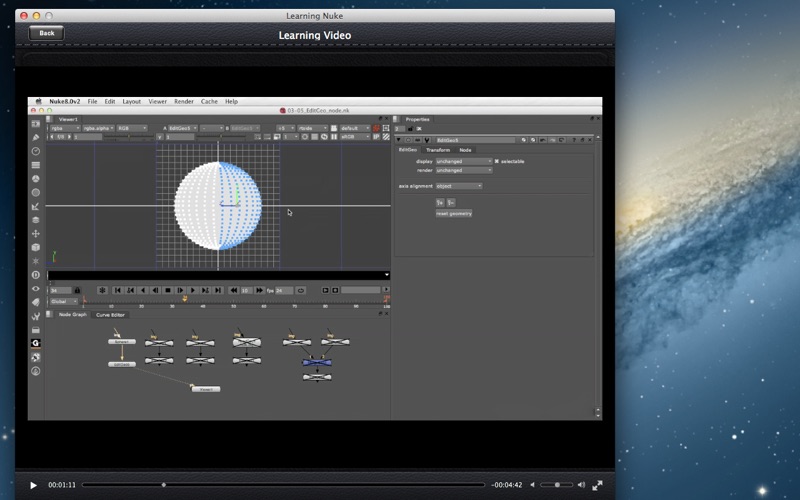Click the high volume speaker icon
Viewport: 800px width, 500px height.
coord(581,485)
